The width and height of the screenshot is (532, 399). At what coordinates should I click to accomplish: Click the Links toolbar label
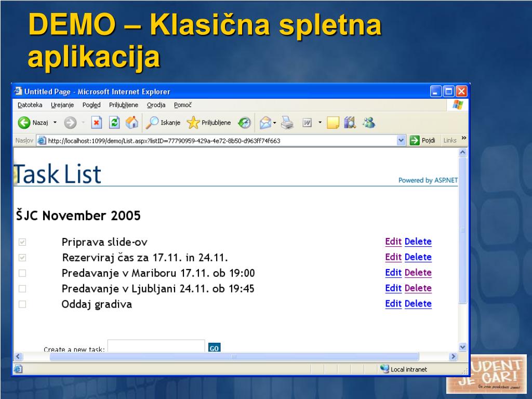point(450,140)
